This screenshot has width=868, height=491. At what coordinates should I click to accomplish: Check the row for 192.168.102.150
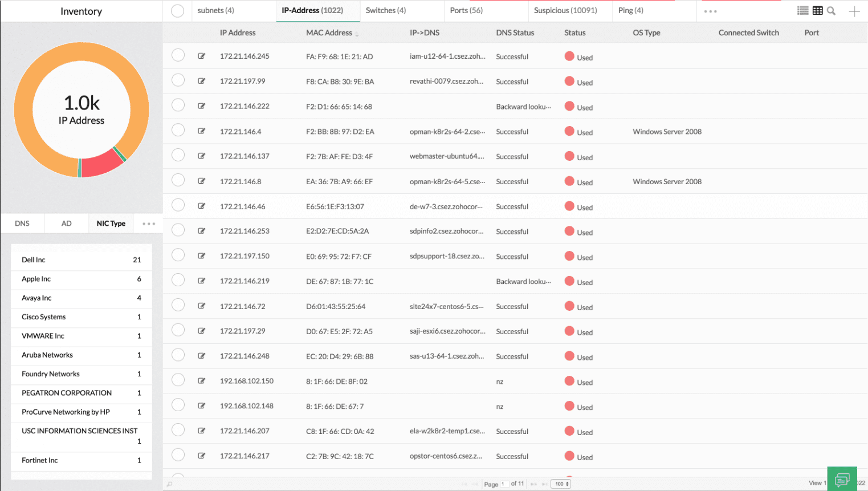(178, 380)
